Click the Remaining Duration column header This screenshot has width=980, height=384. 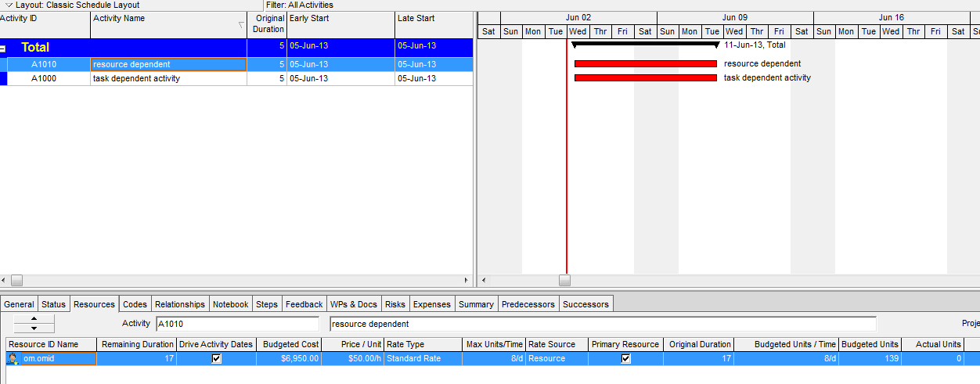[x=137, y=344]
